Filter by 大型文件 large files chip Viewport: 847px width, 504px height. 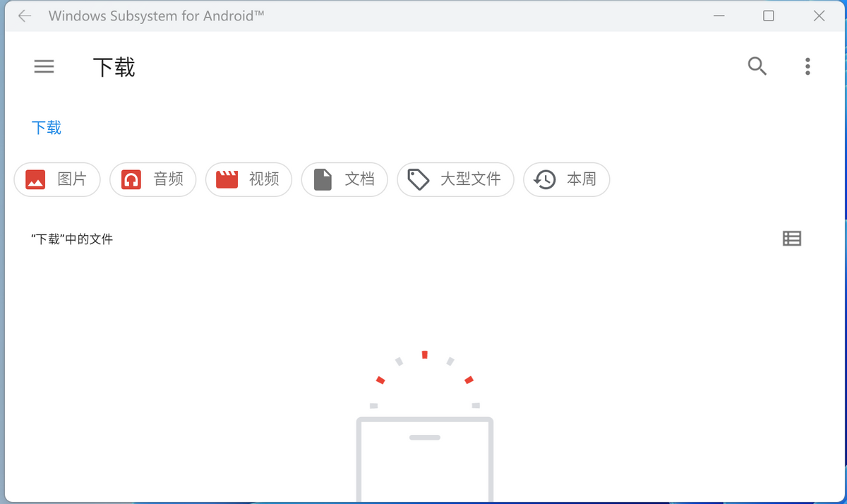455,179
